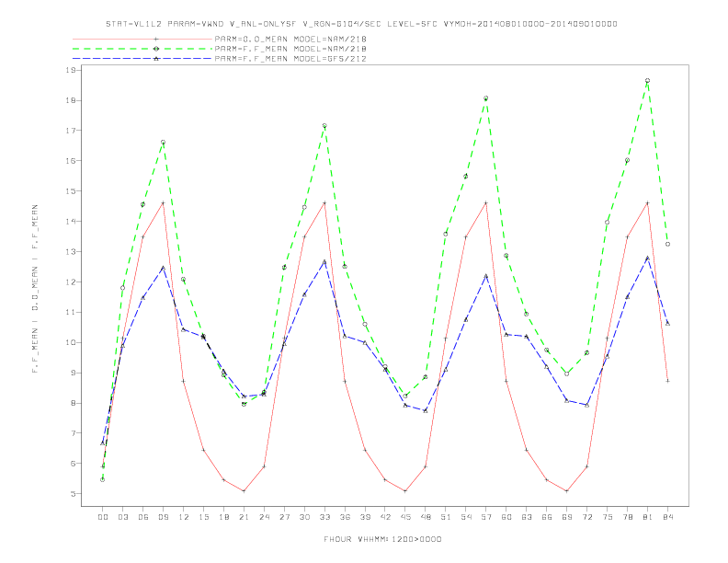Click x-axis forecast hour label 36

[345, 517]
